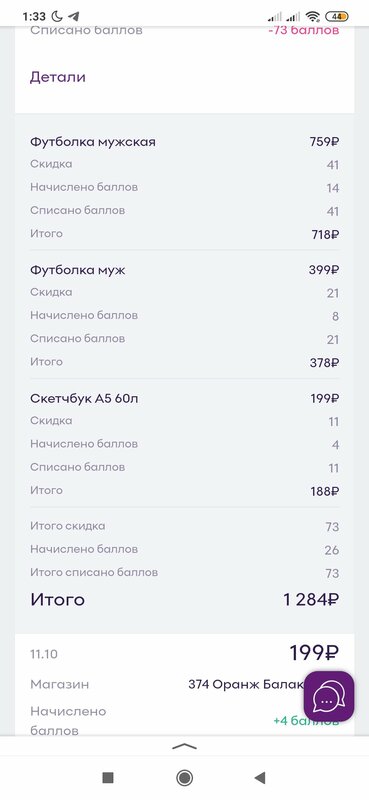Collapse the Детали purchase details section

click(58, 77)
